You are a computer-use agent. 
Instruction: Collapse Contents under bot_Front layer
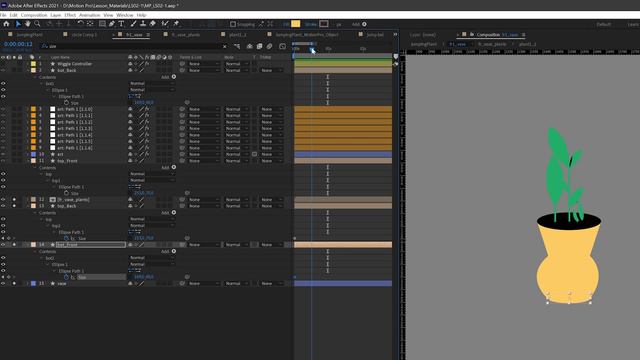click(35, 251)
